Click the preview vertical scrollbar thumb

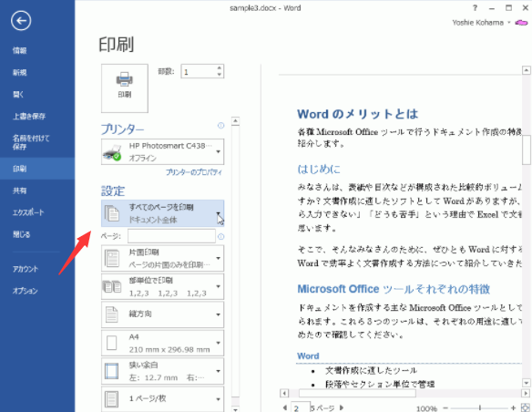click(x=527, y=149)
